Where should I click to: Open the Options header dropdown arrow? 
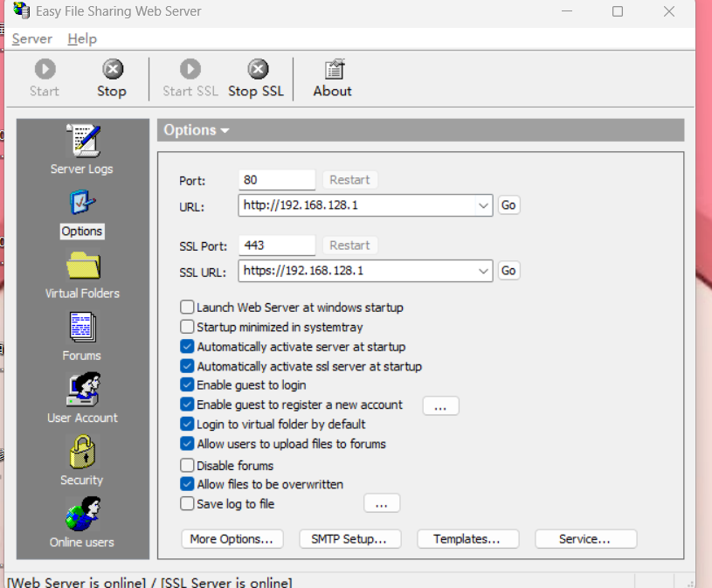225,131
